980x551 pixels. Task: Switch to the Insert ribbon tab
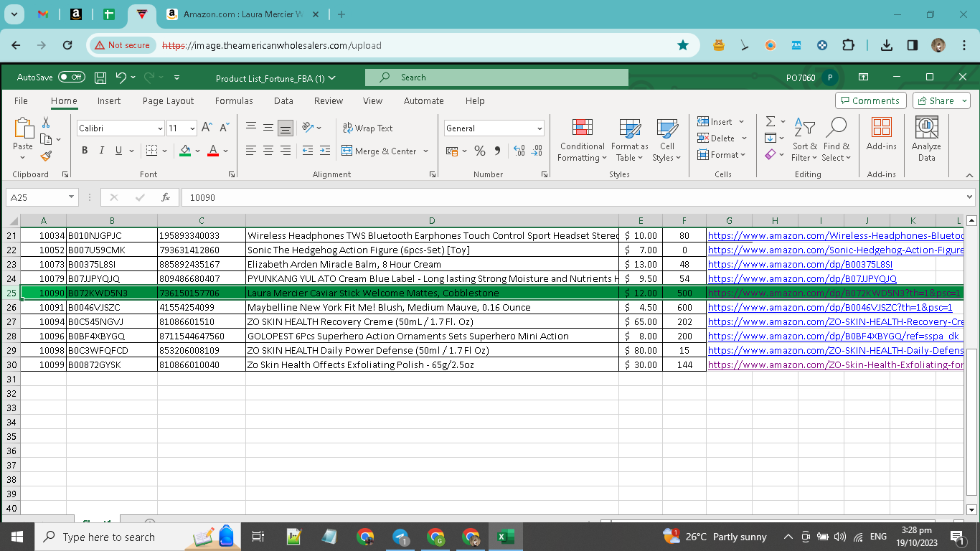click(109, 101)
